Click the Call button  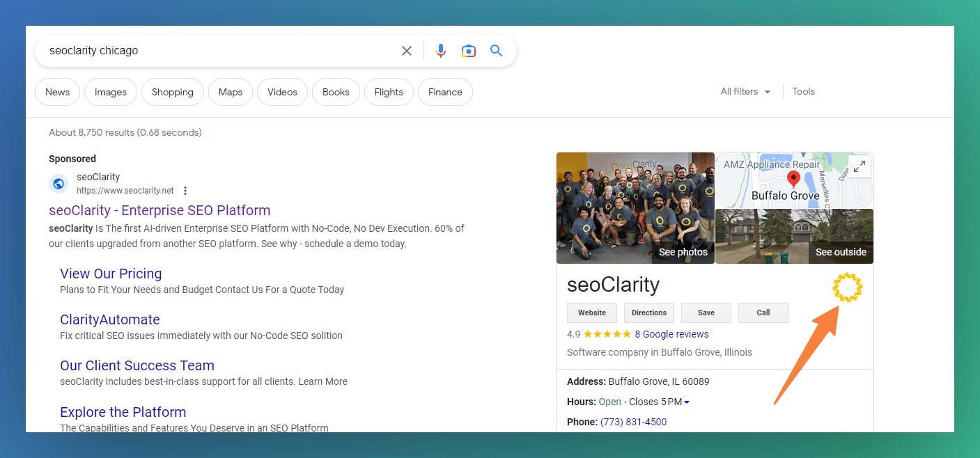tap(763, 313)
